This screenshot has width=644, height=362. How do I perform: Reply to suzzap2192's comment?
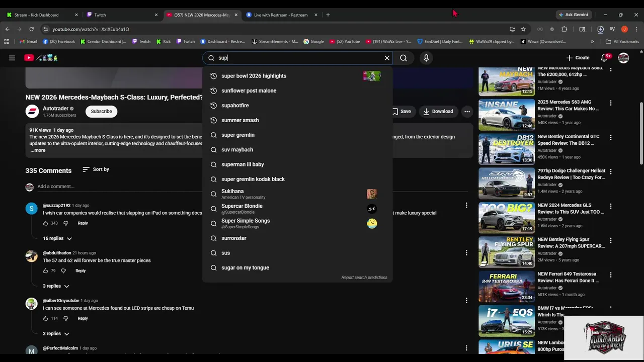click(x=83, y=223)
